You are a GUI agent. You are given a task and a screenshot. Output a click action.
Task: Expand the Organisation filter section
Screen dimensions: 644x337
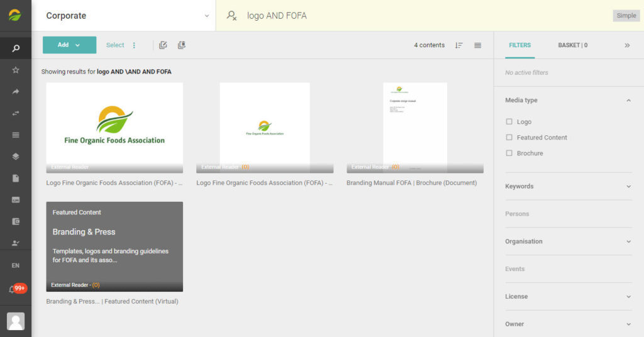pos(569,241)
